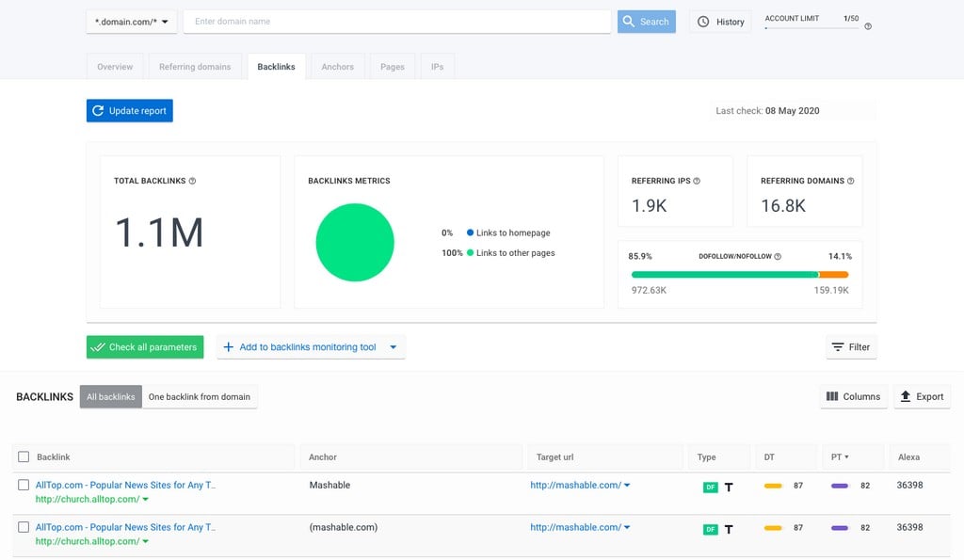Check the header checkbox to select all backlinks
The image size is (964, 560).
(24, 456)
